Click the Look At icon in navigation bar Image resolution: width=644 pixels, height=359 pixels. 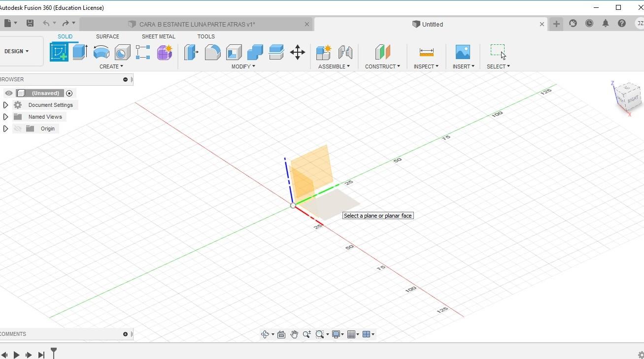(x=281, y=334)
